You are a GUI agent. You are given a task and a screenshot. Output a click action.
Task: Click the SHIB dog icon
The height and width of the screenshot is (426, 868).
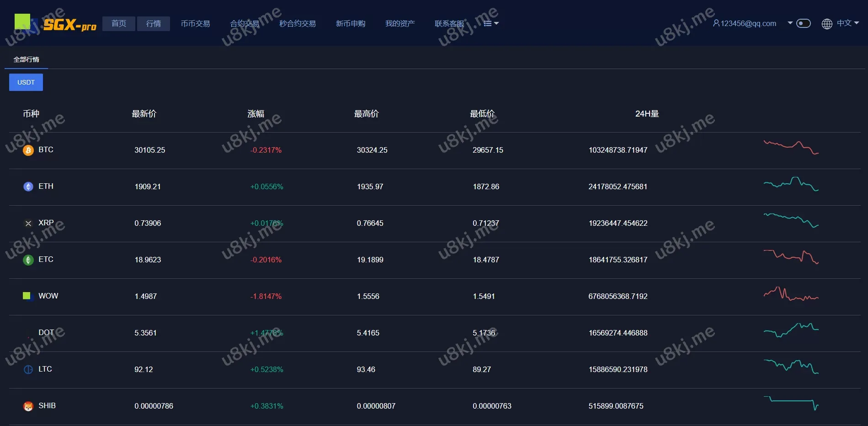[x=28, y=406]
